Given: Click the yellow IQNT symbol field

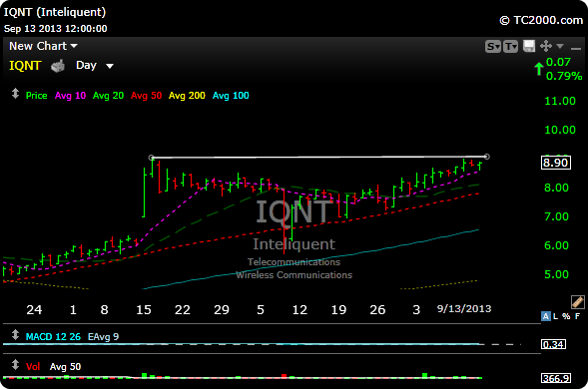Looking at the screenshot, I should click(x=25, y=66).
